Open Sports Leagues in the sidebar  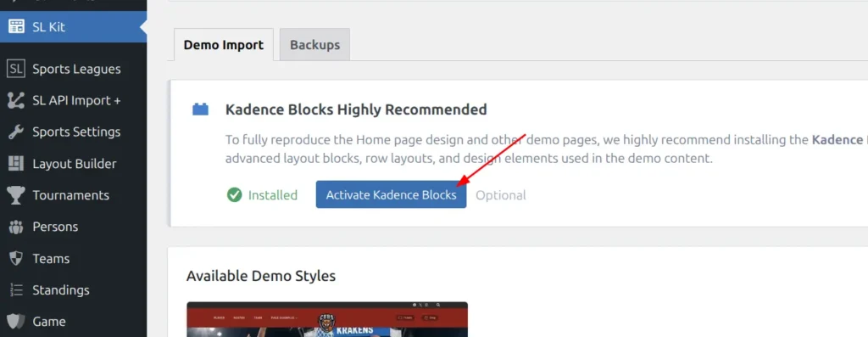click(74, 69)
